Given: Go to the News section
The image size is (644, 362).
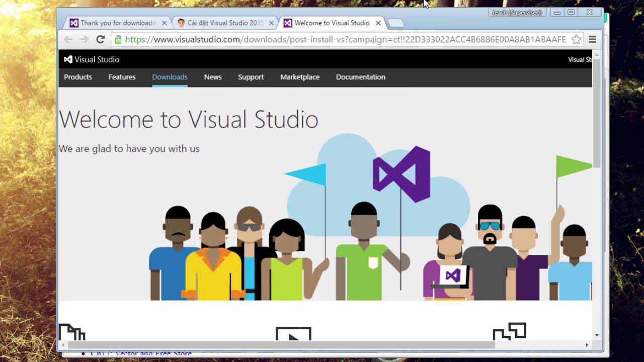Looking at the screenshot, I should pyautogui.click(x=213, y=77).
